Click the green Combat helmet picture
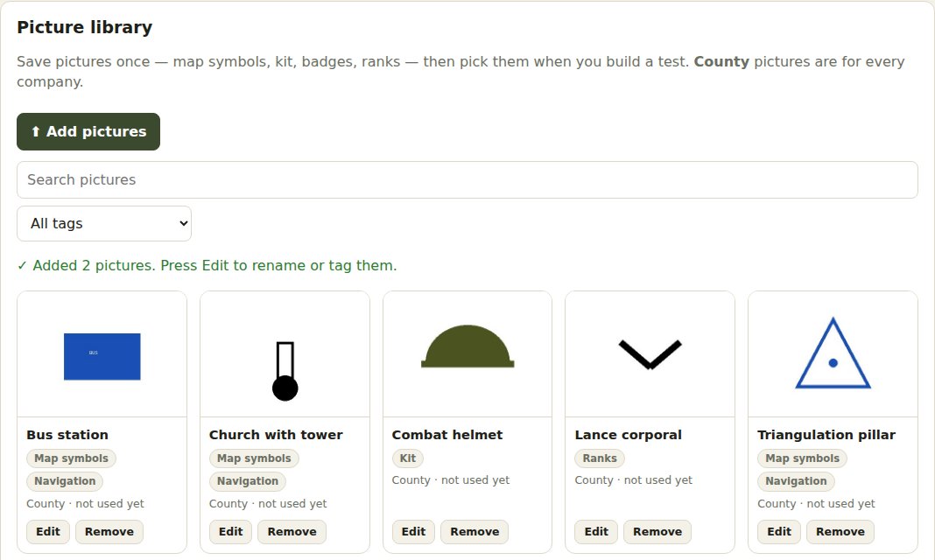Screen dimensions: 935x560 [x=467, y=346]
